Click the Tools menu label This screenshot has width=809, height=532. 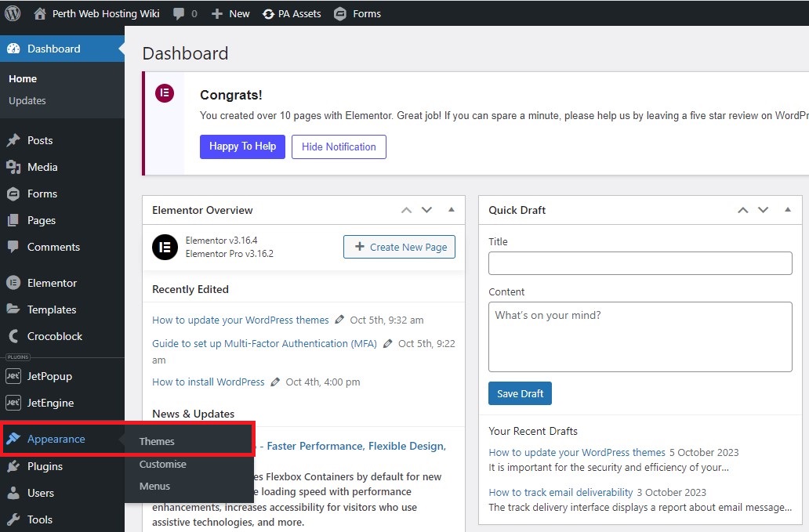tap(40, 519)
